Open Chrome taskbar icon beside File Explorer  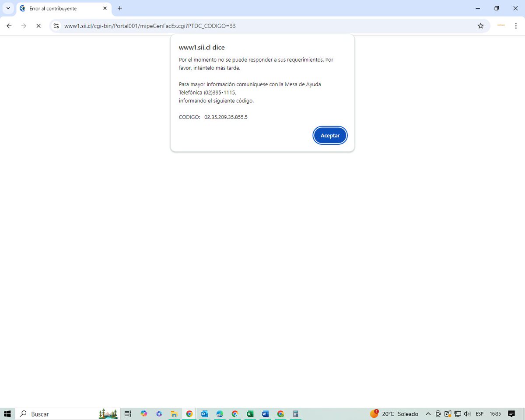189,413
